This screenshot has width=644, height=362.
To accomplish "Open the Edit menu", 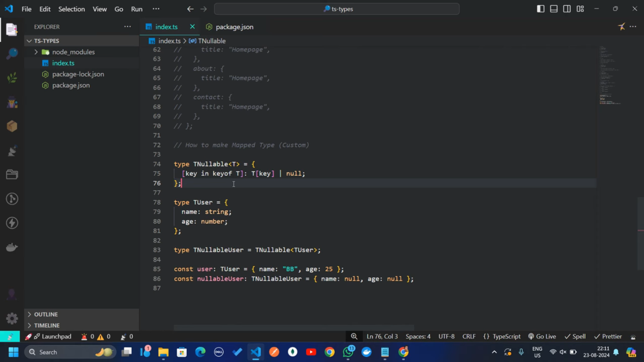I will click(45, 9).
